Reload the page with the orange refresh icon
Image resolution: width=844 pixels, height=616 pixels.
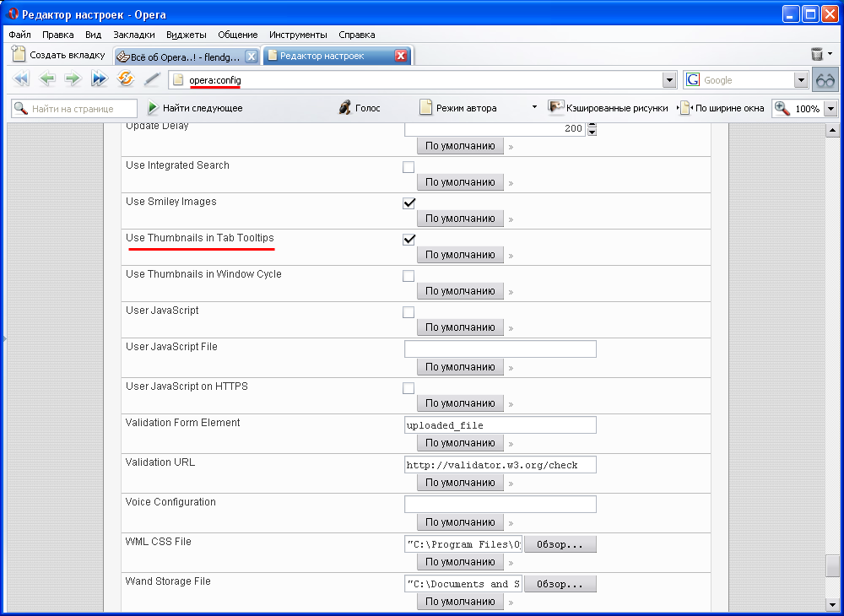[x=126, y=79]
